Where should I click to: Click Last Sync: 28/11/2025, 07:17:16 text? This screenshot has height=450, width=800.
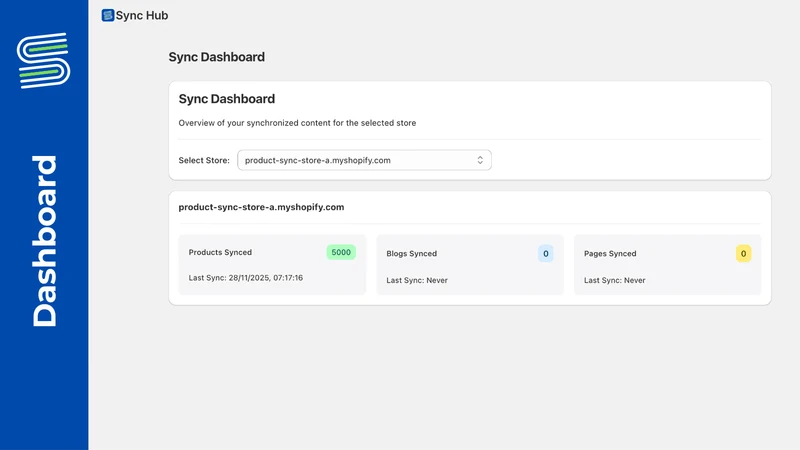click(245, 278)
